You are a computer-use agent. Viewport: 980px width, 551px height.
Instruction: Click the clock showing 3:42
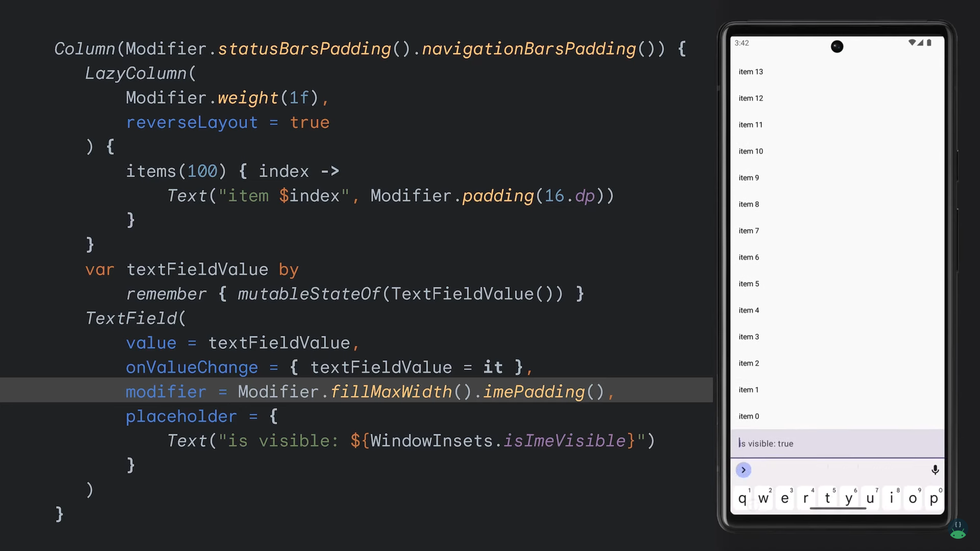[x=741, y=43]
